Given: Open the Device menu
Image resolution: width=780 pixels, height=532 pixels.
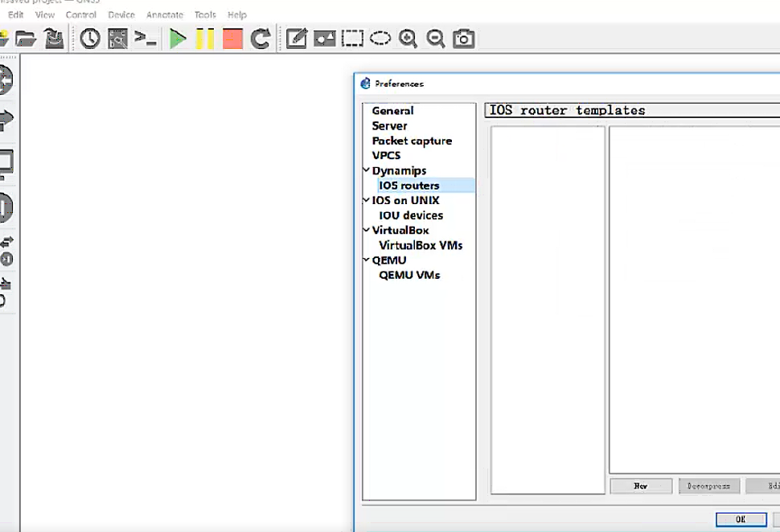Looking at the screenshot, I should (x=121, y=15).
